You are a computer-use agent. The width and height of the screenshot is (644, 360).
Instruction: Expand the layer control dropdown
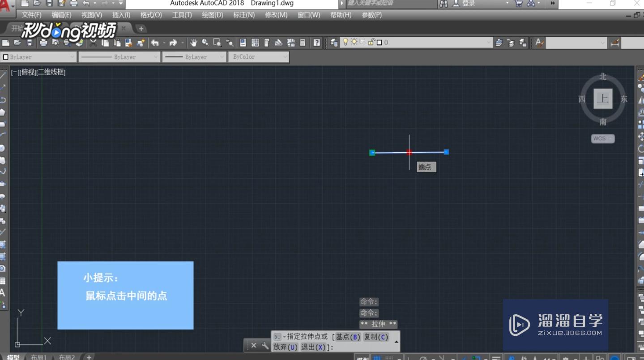[489, 43]
